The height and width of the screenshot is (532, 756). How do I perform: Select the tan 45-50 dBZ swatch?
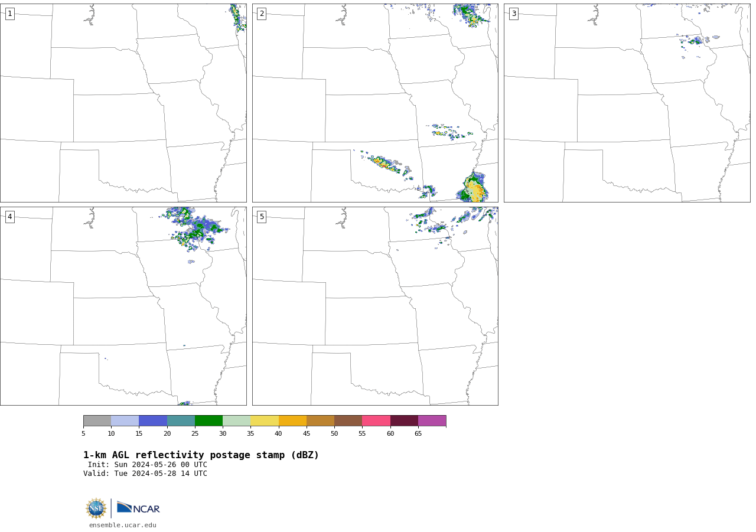(320, 421)
